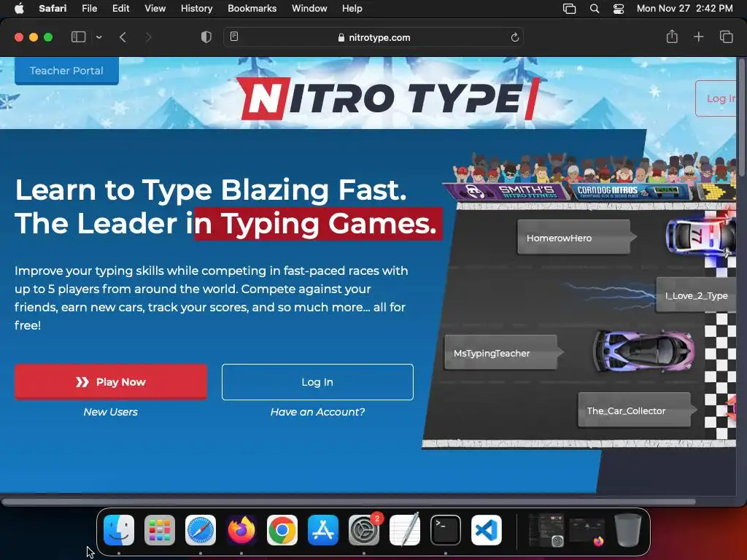Toggle the Safari sidebar
The height and width of the screenshot is (560, 747).
tap(78, 37)
